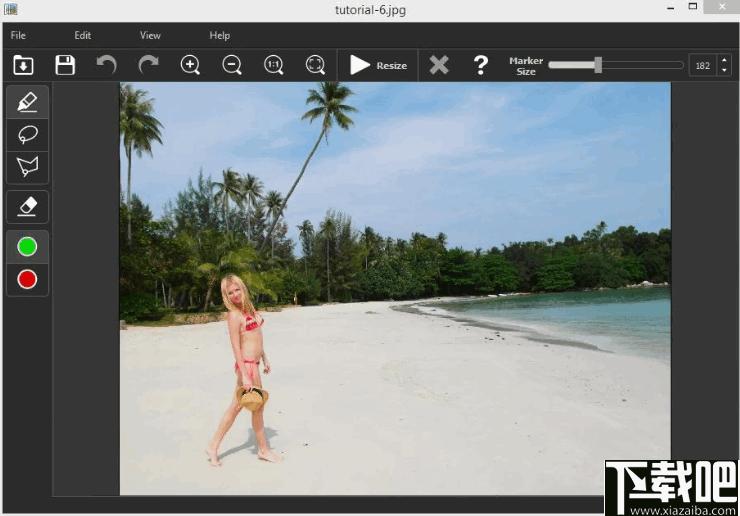Open the Edit menu
740x516 pixels.
(x=83, y=35)
